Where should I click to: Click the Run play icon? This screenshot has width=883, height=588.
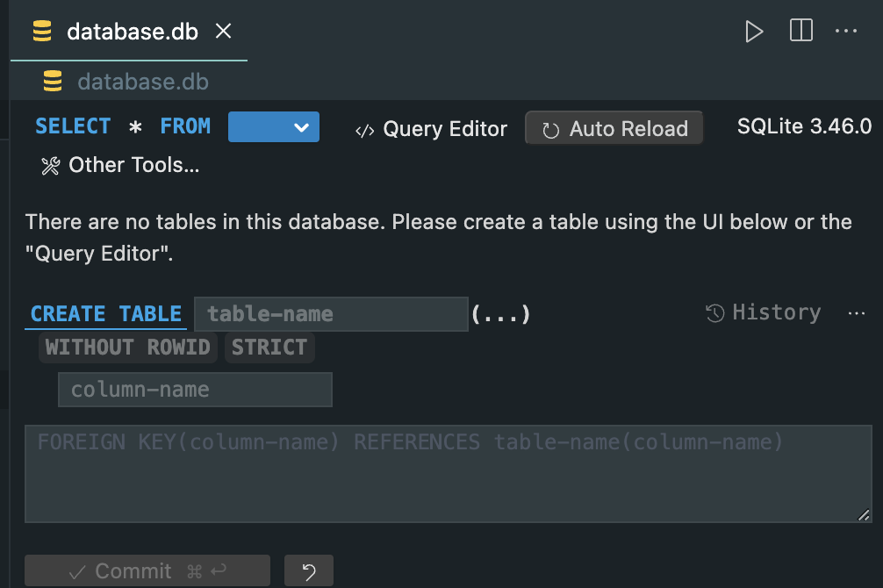(x=754, y=32)
